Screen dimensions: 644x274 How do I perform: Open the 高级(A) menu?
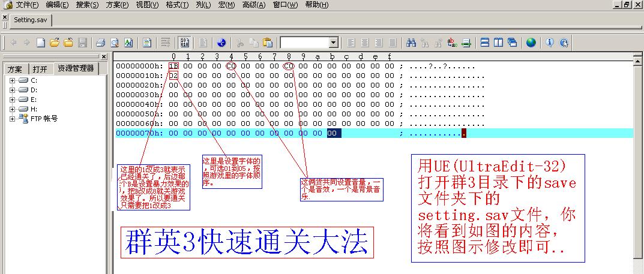[254, 5]
